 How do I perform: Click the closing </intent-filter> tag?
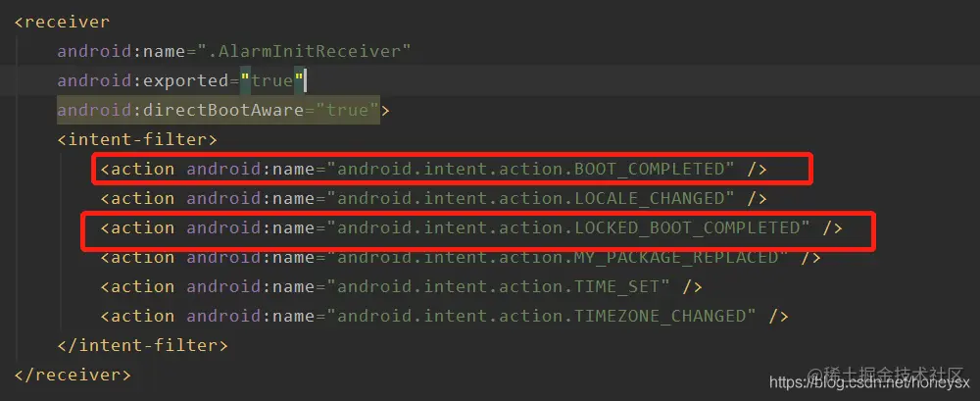[142, 345]
